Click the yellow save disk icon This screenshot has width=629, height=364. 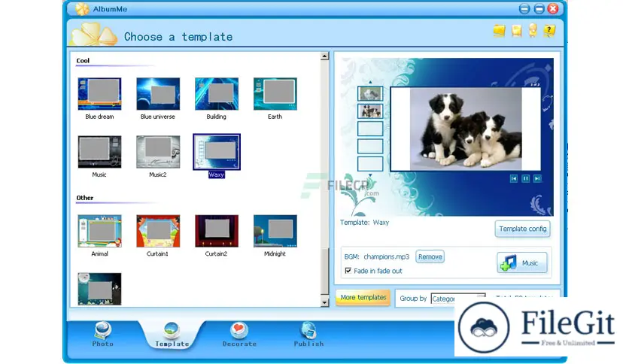[x=517, y=31]
